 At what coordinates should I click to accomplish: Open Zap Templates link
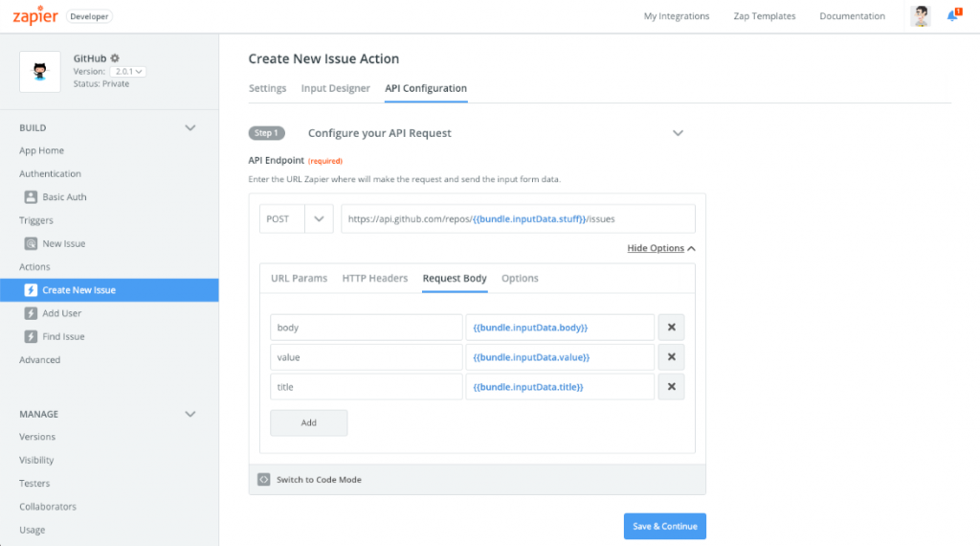click(765, 16)
